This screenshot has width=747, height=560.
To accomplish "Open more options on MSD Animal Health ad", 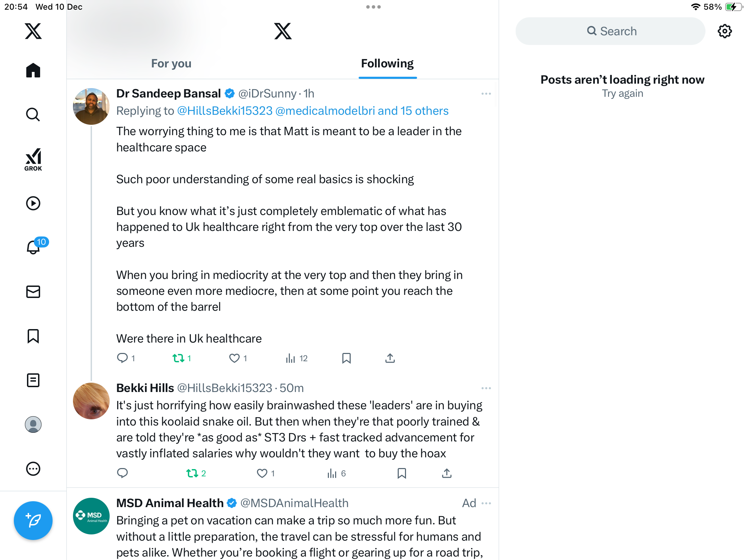I will coord(486,503).
